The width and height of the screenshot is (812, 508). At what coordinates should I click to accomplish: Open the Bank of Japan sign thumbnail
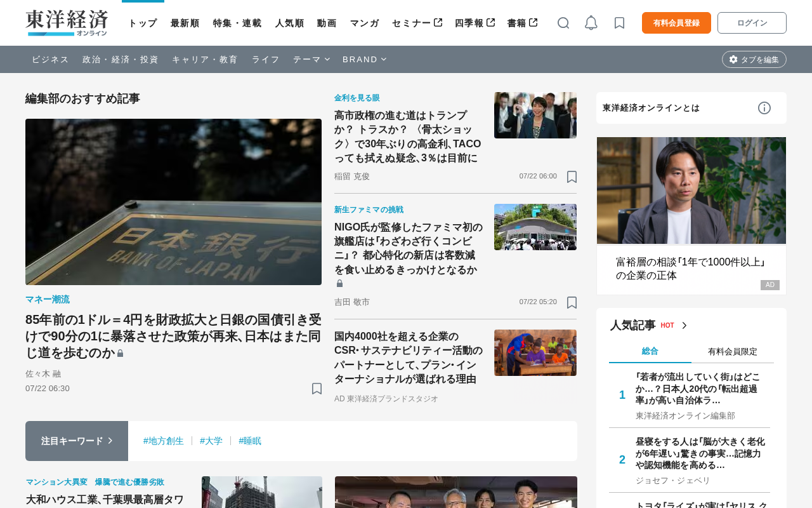(173, 202)
